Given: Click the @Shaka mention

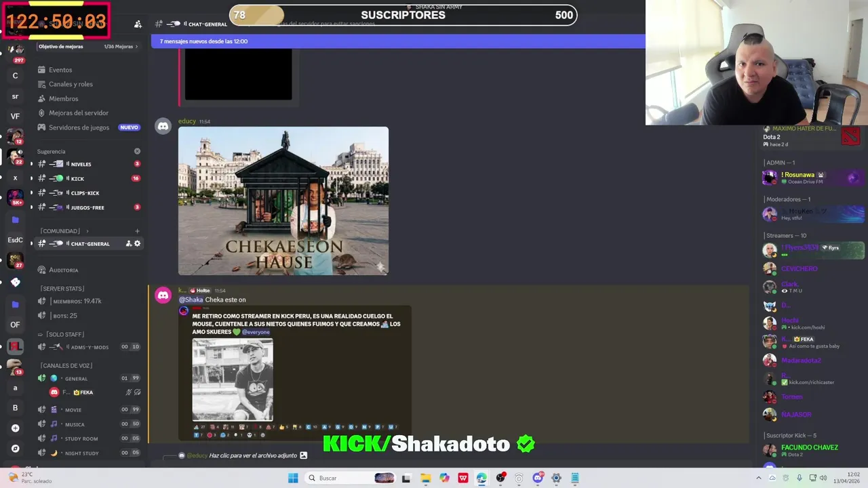Looking at the screenshot, I should click(191, 300).
